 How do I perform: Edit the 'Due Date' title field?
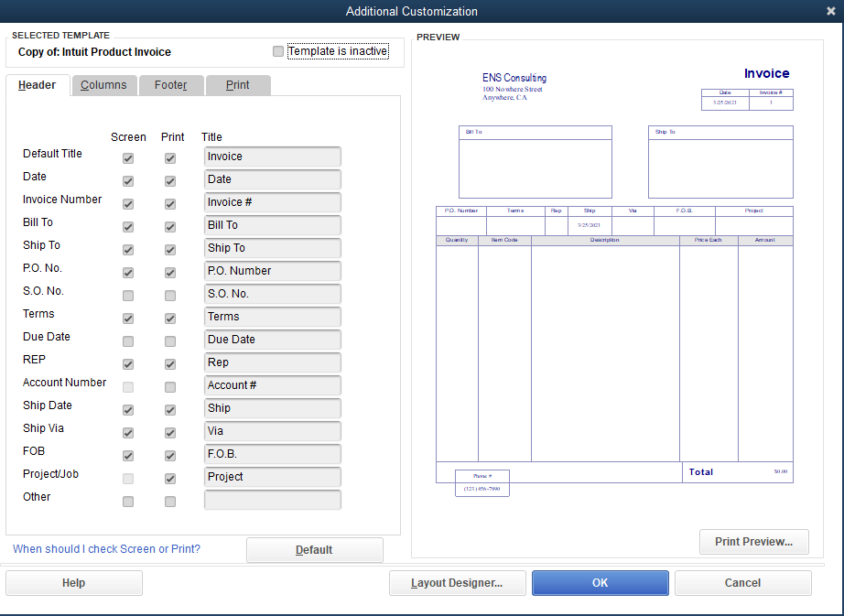pyautogui.click(x=273, y=340)
